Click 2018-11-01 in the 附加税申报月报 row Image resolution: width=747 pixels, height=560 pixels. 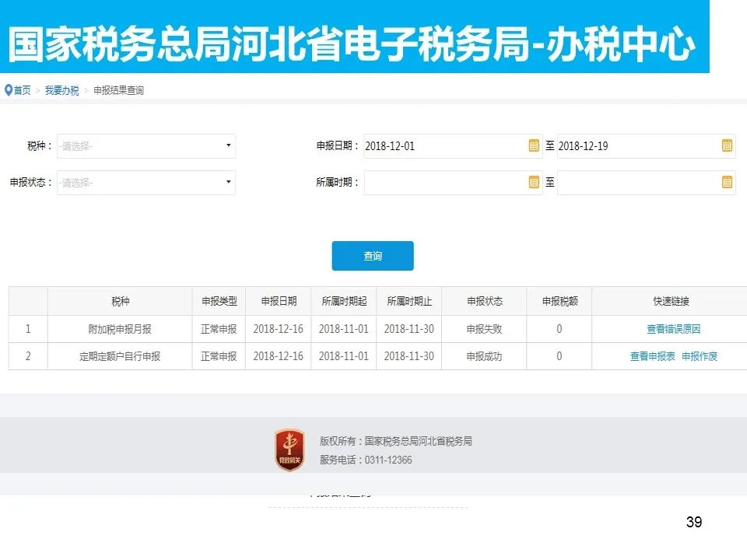point(344,329)
